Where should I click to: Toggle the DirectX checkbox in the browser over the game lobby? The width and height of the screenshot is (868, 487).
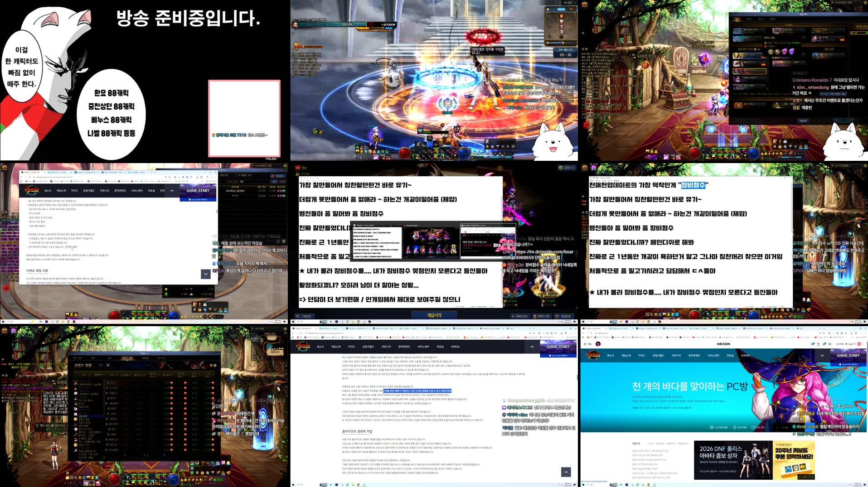[189, 199]
